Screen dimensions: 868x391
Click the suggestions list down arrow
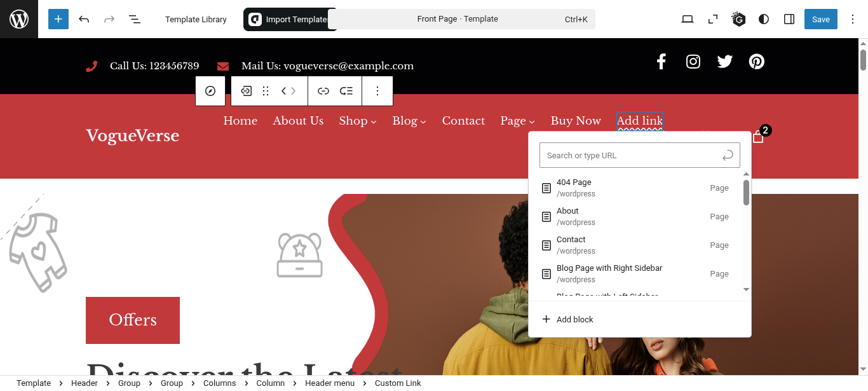pyautogui.click(x=746, y=290)
